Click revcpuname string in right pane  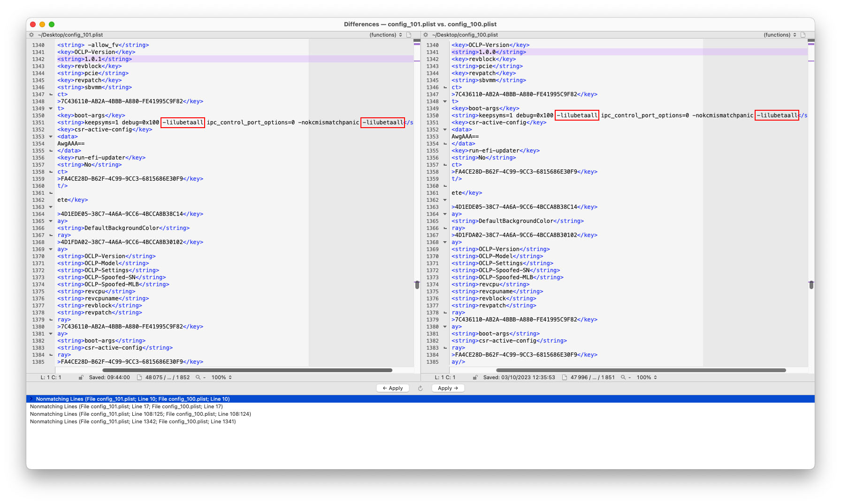[497, 291]
